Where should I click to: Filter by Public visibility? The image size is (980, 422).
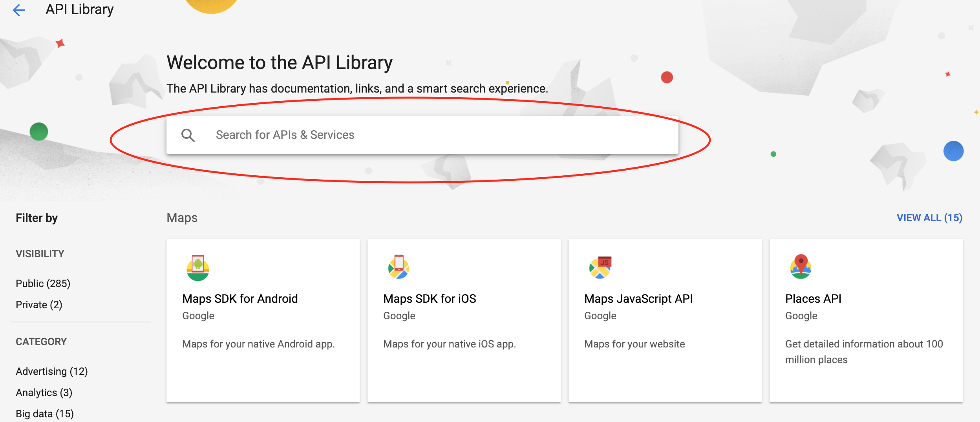tap(43, 283)
